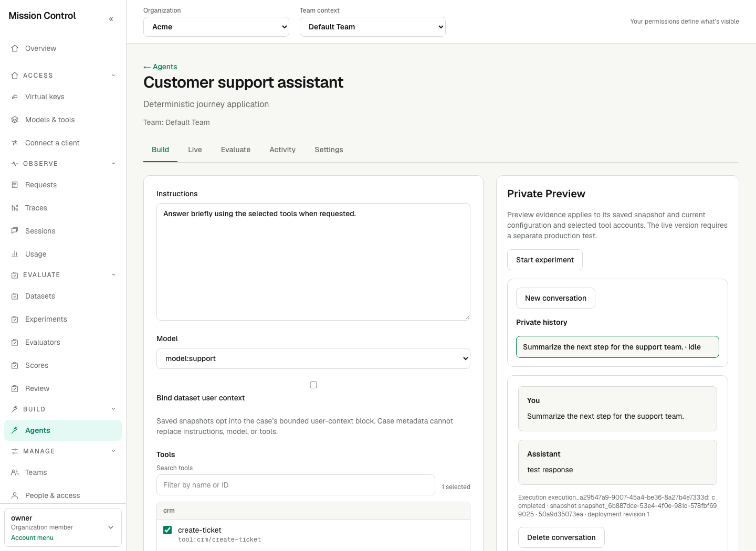This screenshot has height=551, width=756.
Task: Open the Model dropdown showing model:support
Action: point(313,358)
